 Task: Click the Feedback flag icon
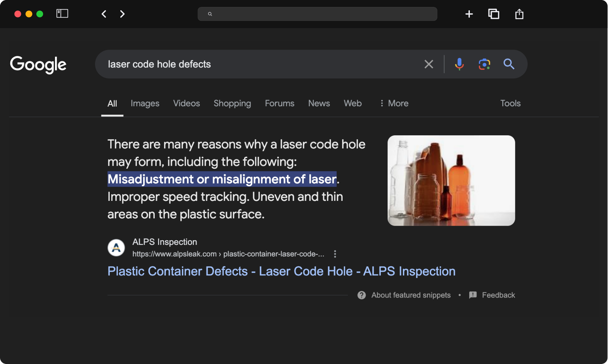pyautogui.click(x=473, y=295)
